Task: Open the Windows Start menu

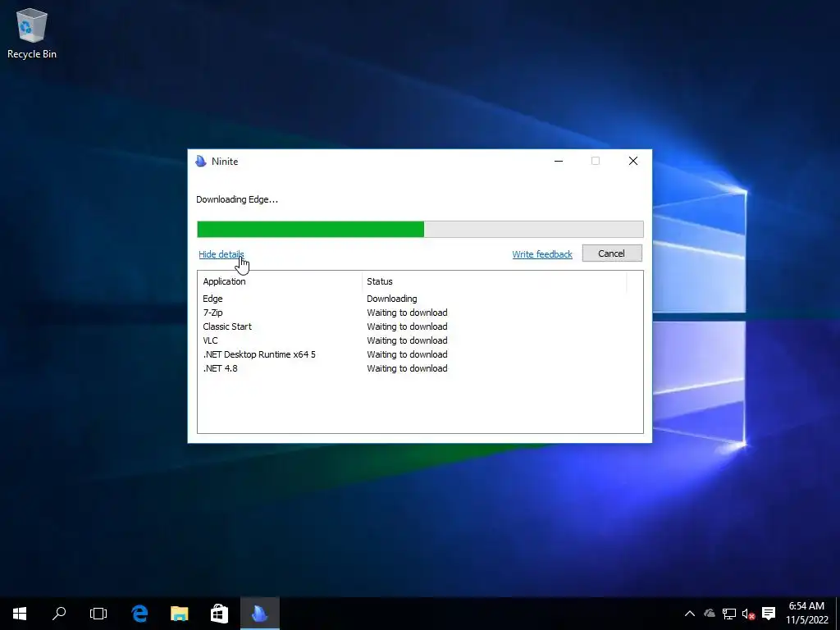Action: click(20, 614)
